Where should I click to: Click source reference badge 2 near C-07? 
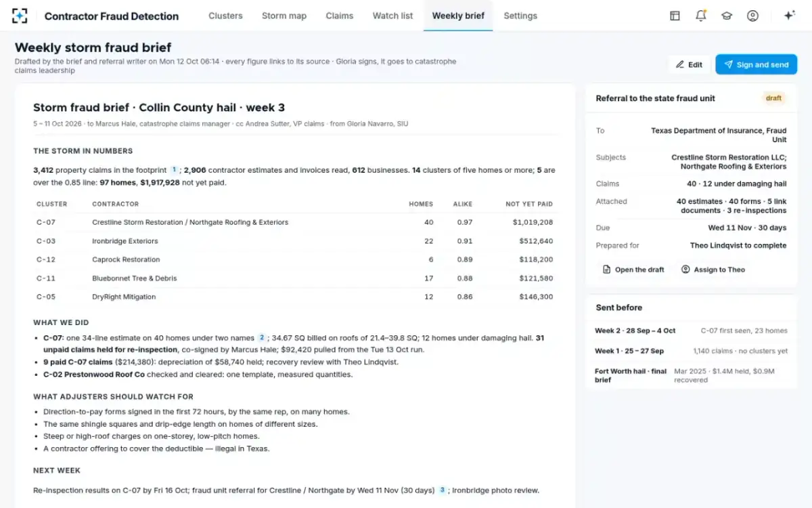pyautogui.click(x=261, y=337)
